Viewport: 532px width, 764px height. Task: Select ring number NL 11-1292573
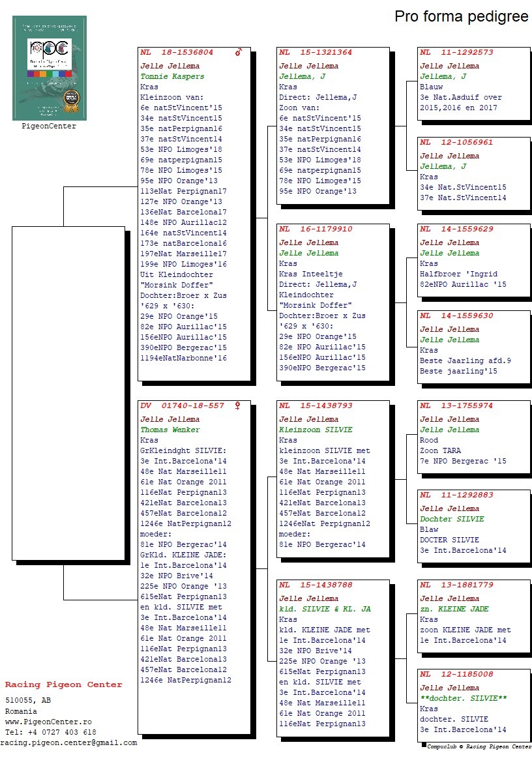click(456, 52)
